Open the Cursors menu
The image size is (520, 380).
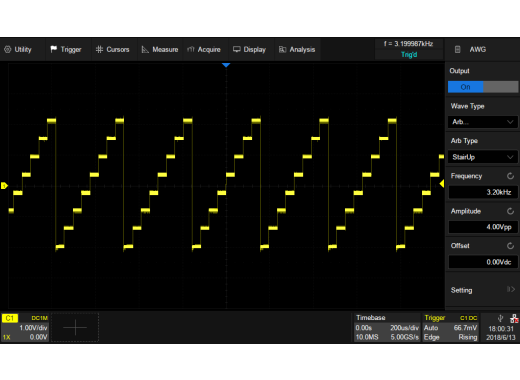click(x=113, y=49)
